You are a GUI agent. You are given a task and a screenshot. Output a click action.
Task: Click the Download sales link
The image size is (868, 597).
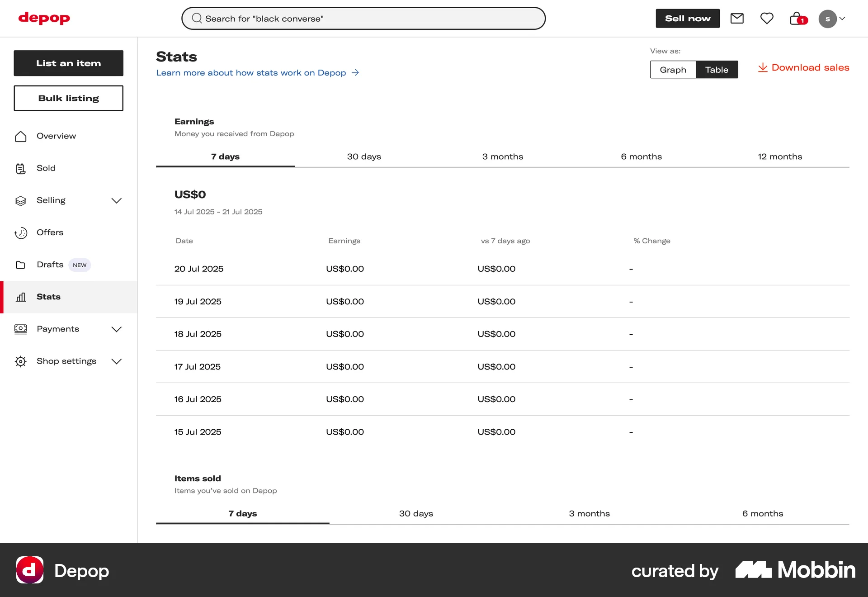804,68
